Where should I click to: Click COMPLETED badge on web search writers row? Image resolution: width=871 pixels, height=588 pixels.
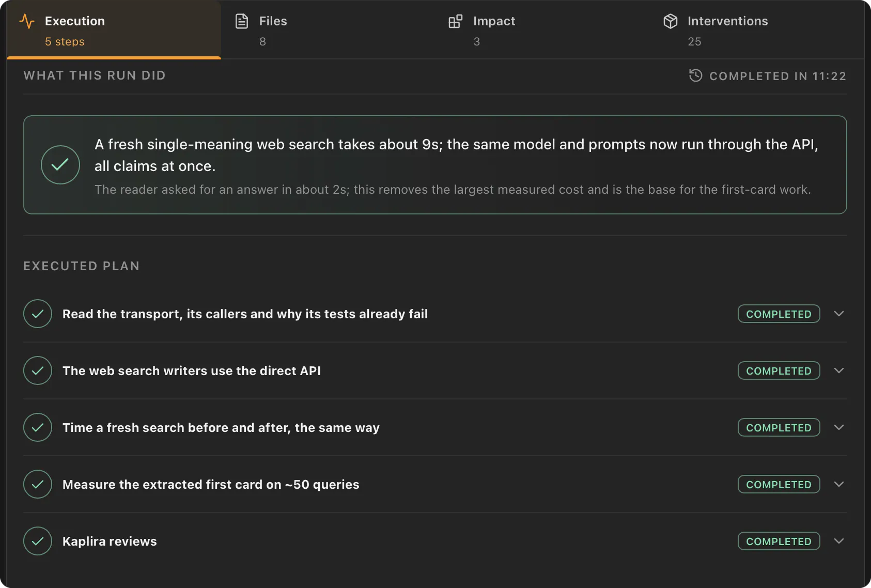point(779,370)
